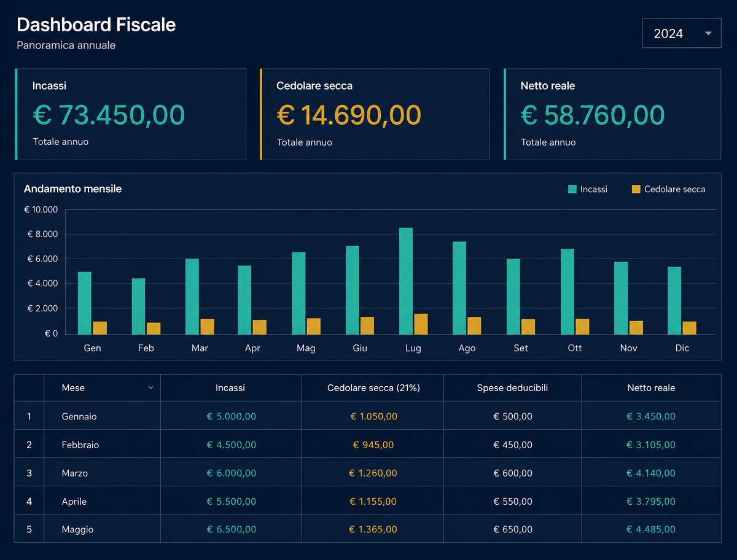This screenshot has height=560, width=737.
Task: Click the € 6.000,00 Incassi cell
Action: [232, 473]
